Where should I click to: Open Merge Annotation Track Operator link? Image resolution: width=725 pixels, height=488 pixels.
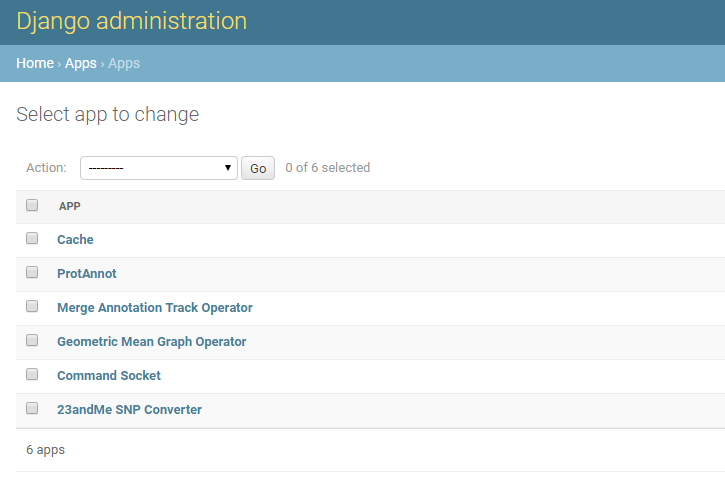click(x=154, y=308)
